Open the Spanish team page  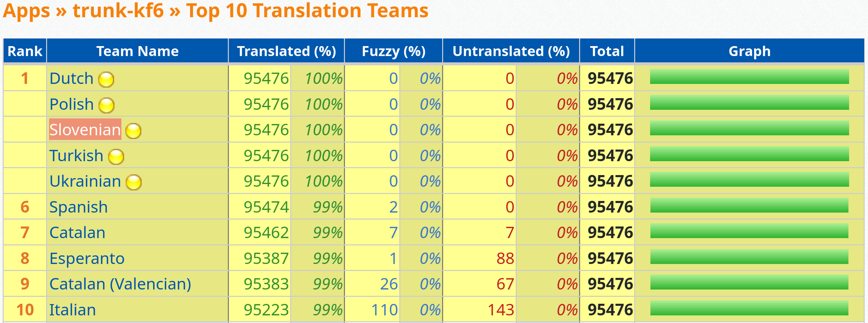point(79,207)
